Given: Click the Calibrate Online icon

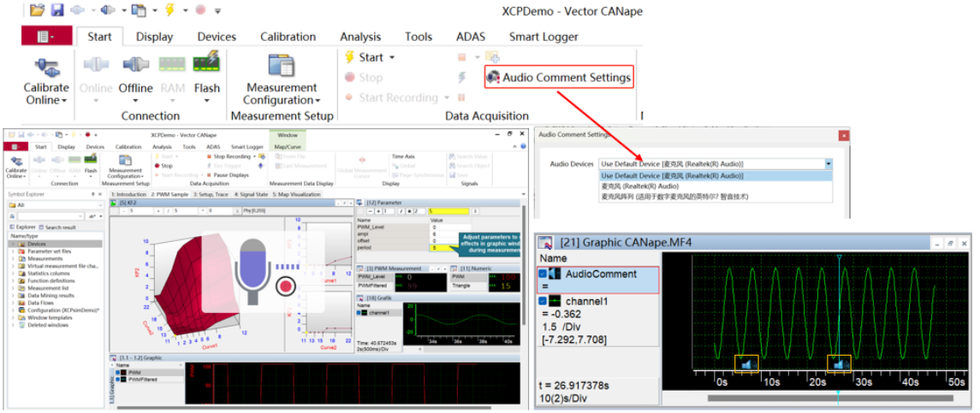Looking at the screenshot, I should tap(45, 68).
